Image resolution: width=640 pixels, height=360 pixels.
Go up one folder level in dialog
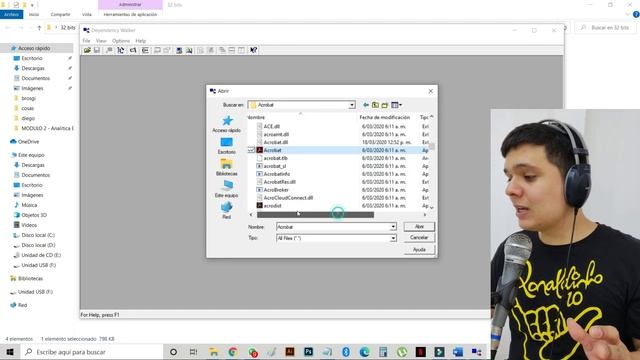pyautogui.click(x=375, y=105)
